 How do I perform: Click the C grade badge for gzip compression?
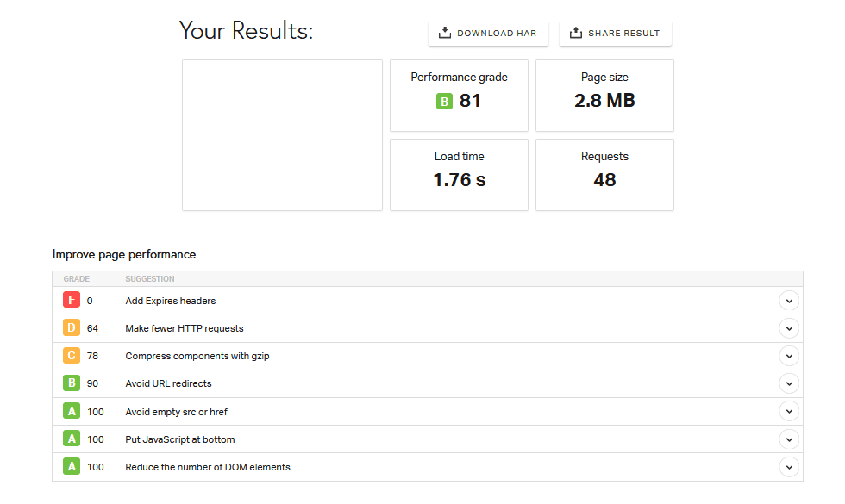click(x=72, y=355)
